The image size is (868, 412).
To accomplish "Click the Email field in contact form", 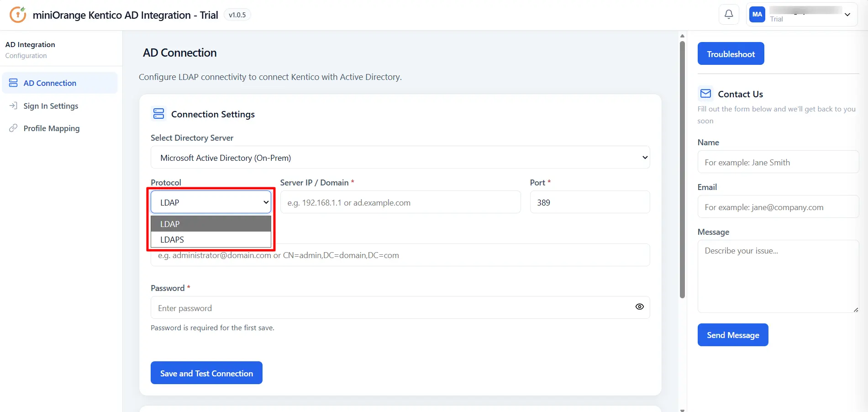I will point(778,207).
